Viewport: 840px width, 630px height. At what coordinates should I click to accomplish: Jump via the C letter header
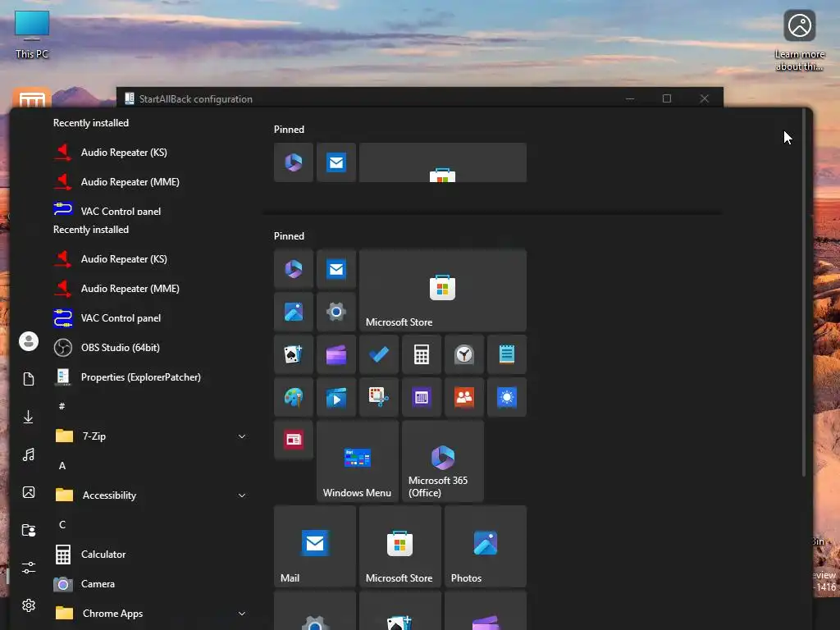(62, 525)
